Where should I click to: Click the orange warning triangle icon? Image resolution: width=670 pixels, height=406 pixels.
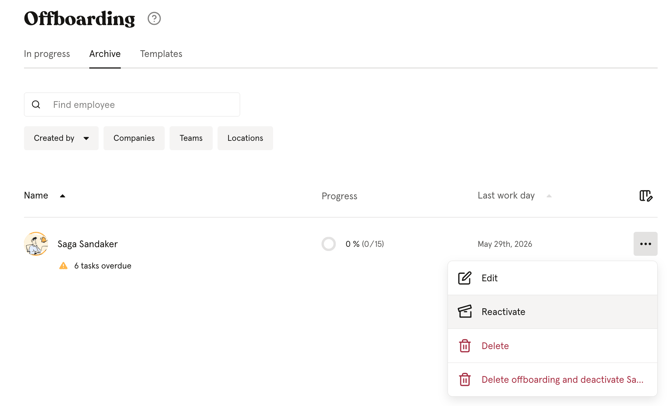[x=63, y=266]
